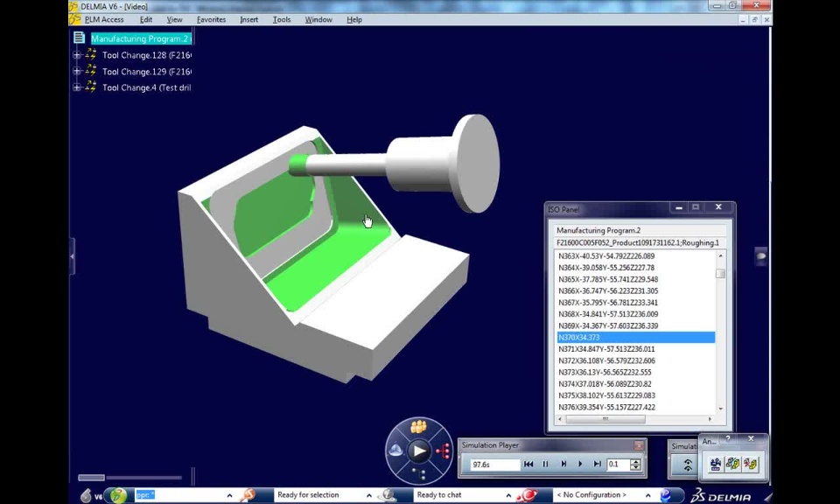Click the ppr search input field
840x504 pixels.
click(x=178, y=495)
